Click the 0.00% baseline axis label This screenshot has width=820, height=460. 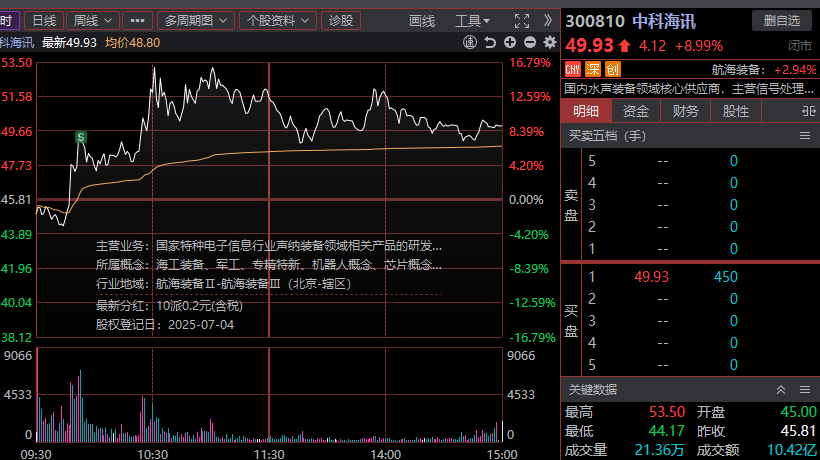526,200
